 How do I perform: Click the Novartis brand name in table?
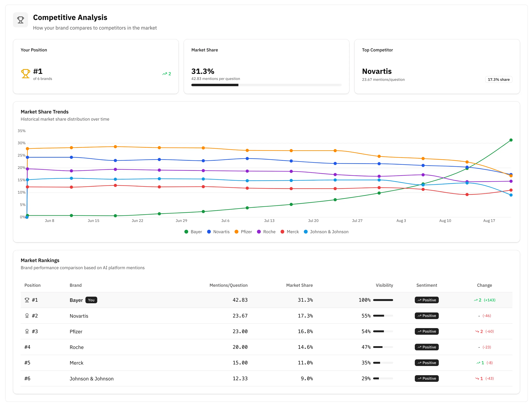pos(79,316)
